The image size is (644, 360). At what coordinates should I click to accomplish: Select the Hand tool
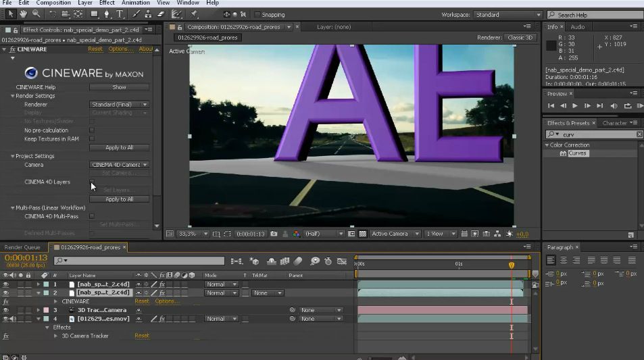(24, 14)
